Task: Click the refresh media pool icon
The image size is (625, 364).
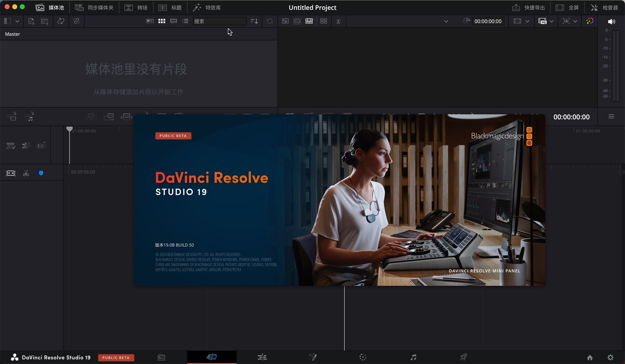Action: tap(270, 21)
